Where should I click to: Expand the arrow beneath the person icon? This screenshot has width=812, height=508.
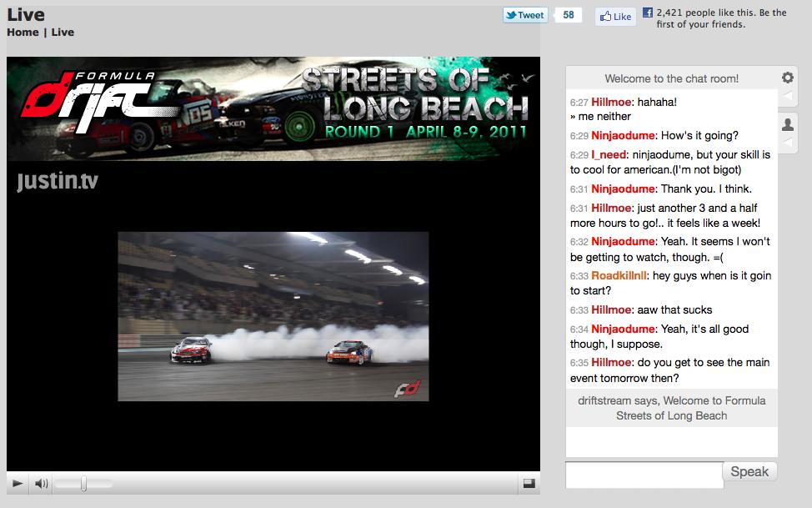787,142
